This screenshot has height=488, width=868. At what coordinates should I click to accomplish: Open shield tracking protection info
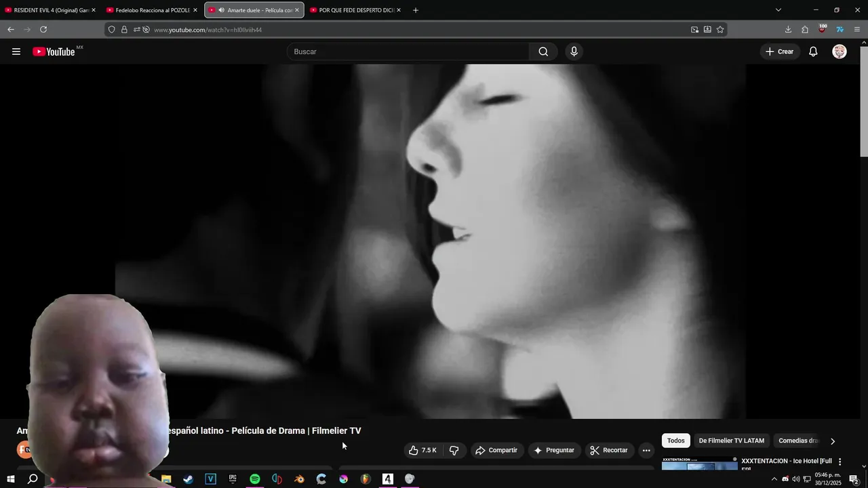112,30
